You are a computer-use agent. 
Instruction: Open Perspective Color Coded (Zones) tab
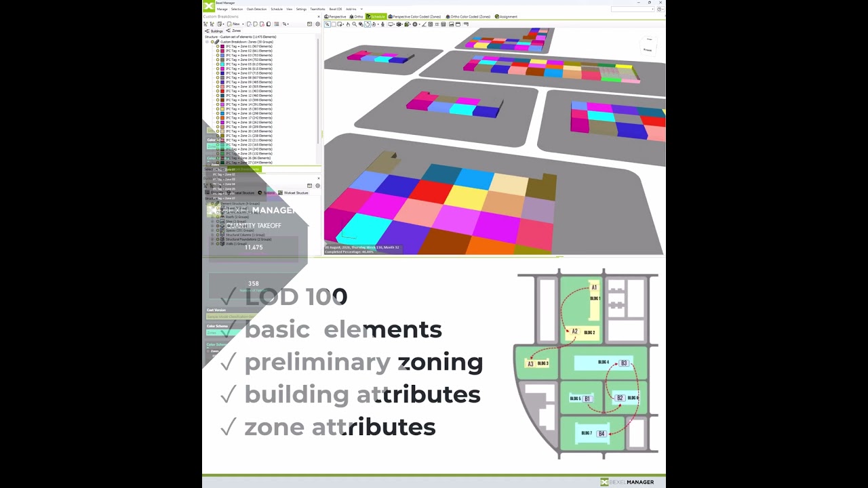tap(414, 16)
